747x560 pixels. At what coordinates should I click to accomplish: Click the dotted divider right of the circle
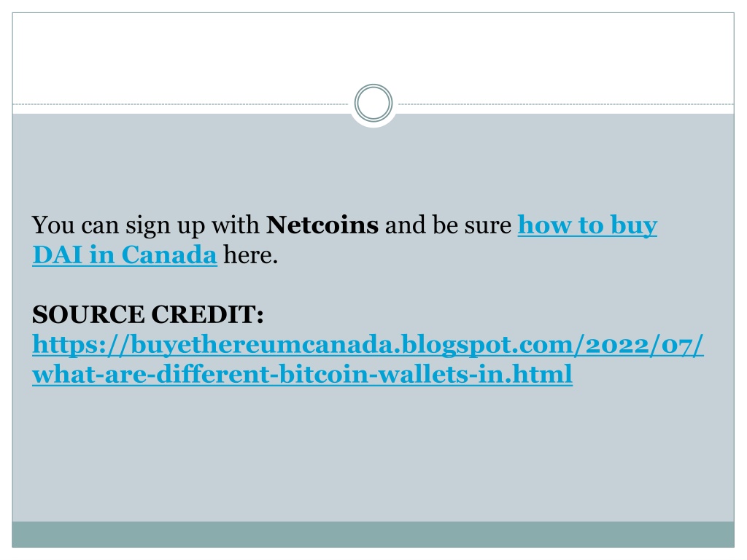[566, 104]
